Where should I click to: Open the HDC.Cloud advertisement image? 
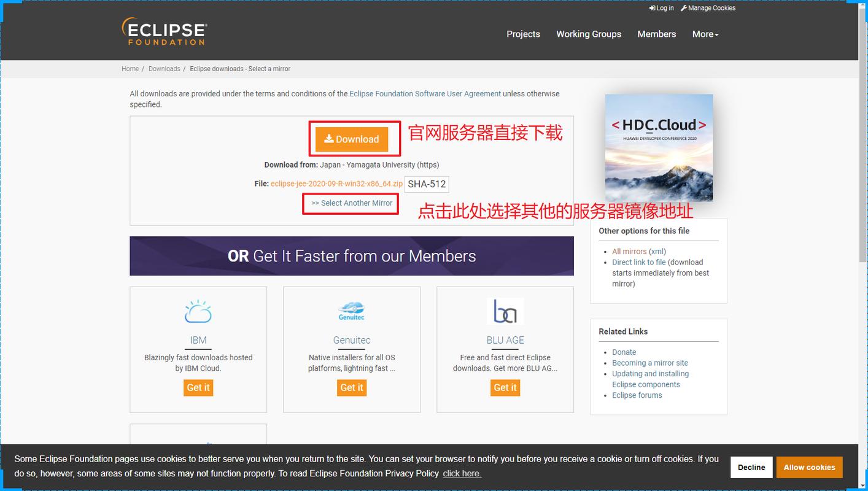[659, 147]
